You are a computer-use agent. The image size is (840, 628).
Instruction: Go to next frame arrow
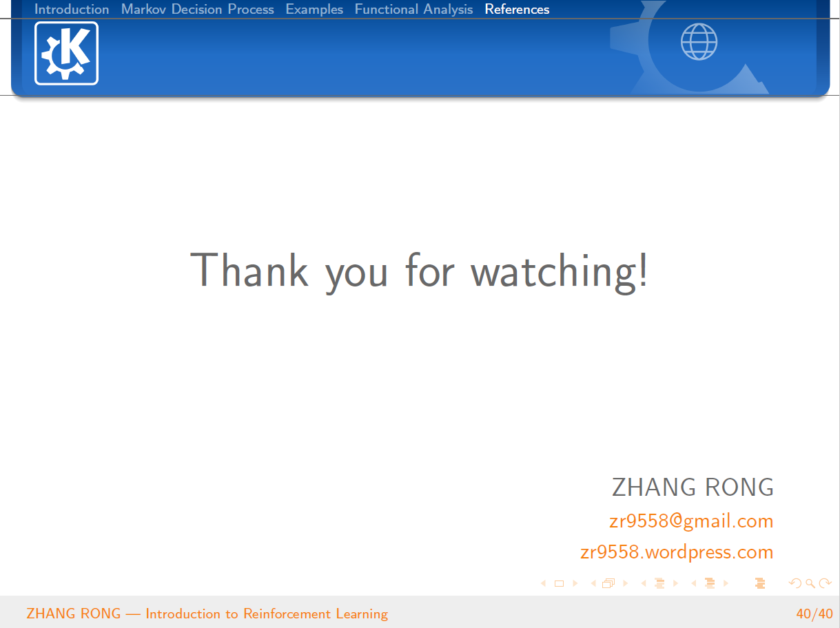(x=626, y=583)
